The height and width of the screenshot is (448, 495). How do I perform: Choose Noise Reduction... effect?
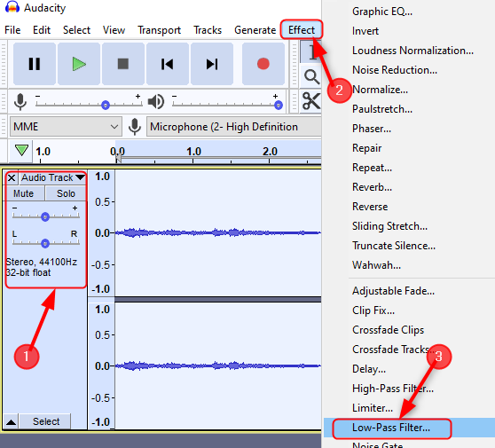[x=395, y=70]
